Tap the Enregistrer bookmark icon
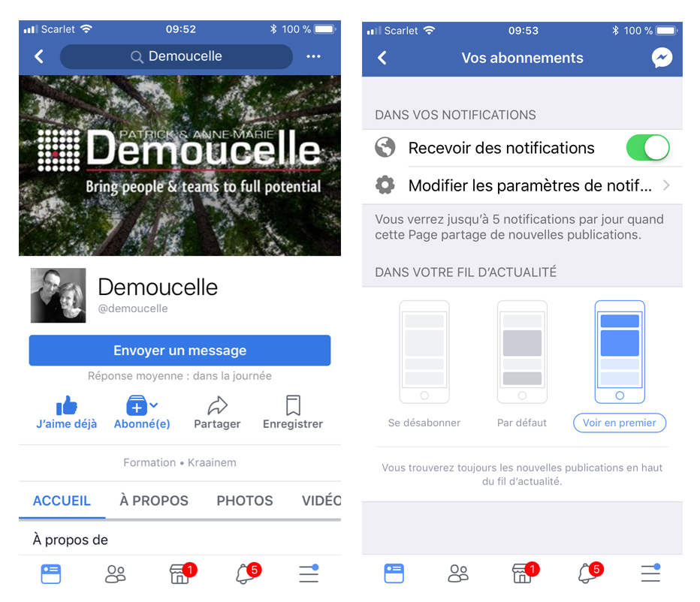 point(293,405)
